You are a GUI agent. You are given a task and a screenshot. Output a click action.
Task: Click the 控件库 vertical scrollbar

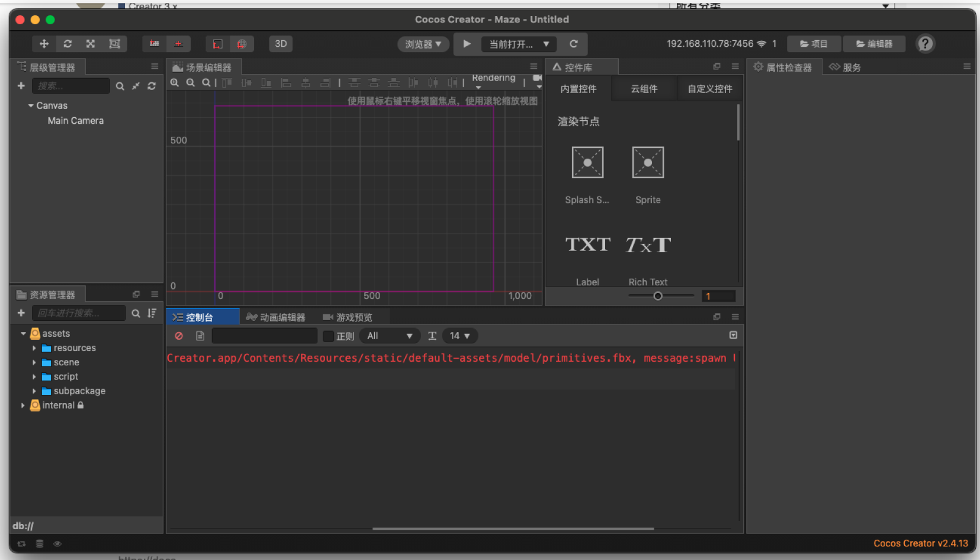pos(738,123)
